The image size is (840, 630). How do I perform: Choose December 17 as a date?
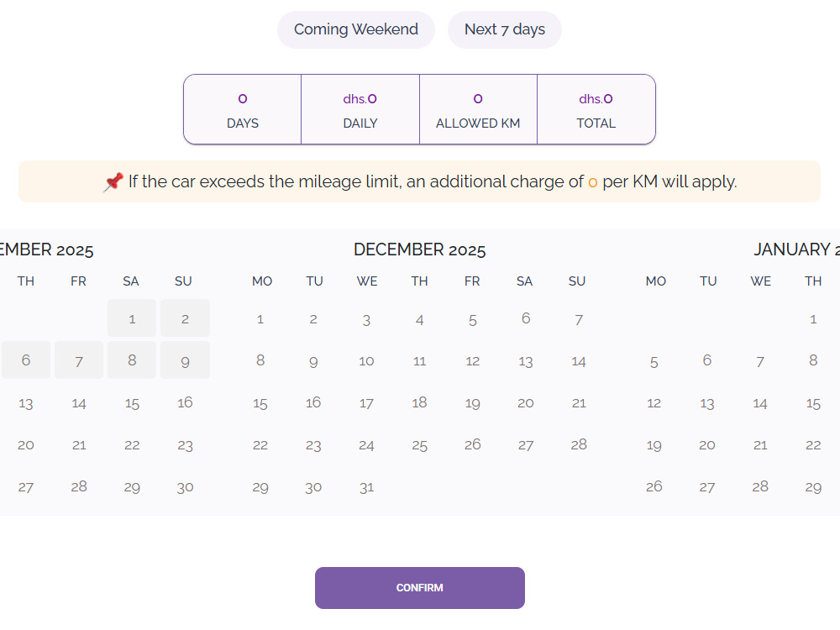pos(366,403)
